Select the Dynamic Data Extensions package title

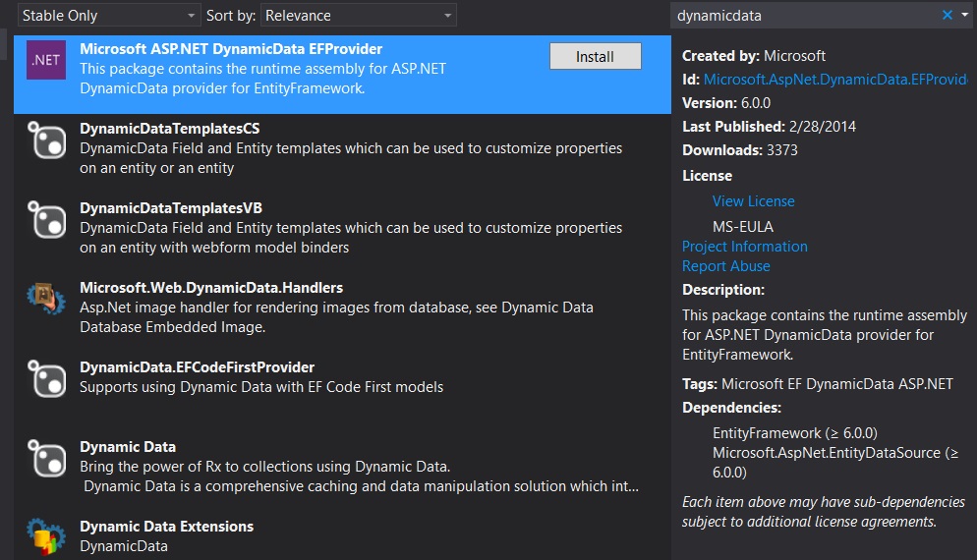point(166,527)
